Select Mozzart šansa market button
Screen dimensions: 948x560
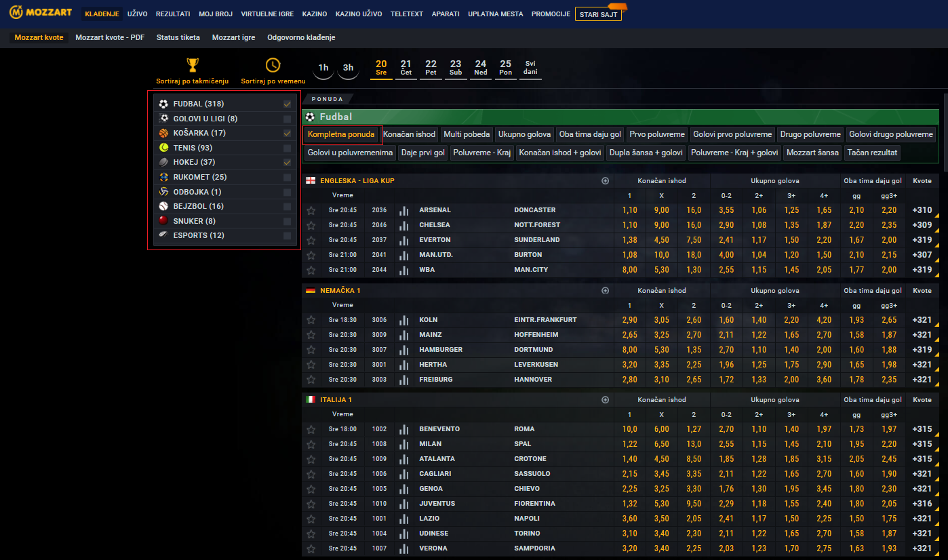[x=812, y=153]
